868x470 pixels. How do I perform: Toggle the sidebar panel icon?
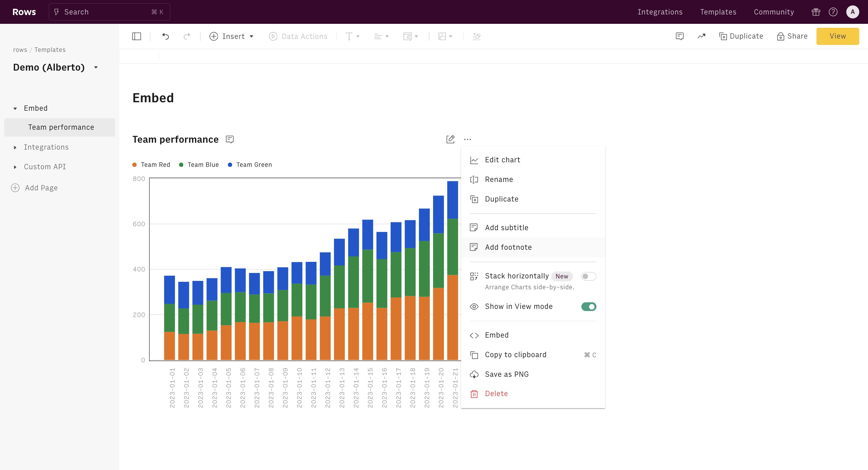click(x=137, y=37)
